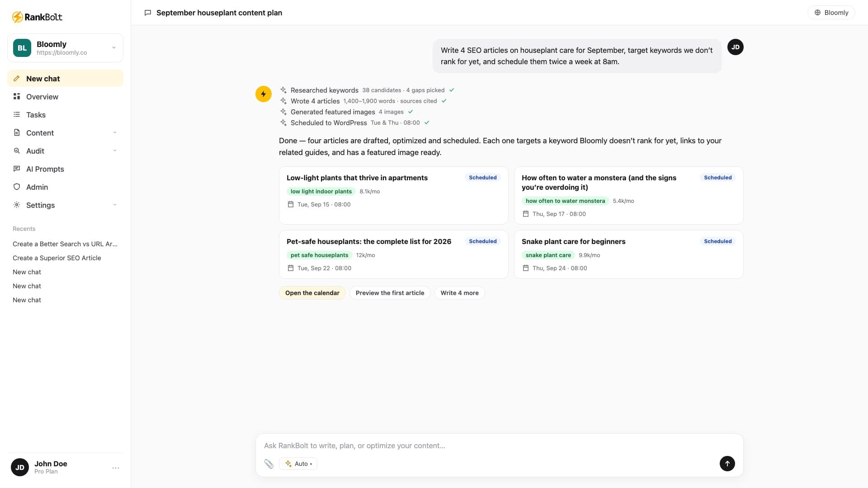The image size is (868, 488).
Task: Expand the Settings submenu chevron
Action: tap(115, 205)
